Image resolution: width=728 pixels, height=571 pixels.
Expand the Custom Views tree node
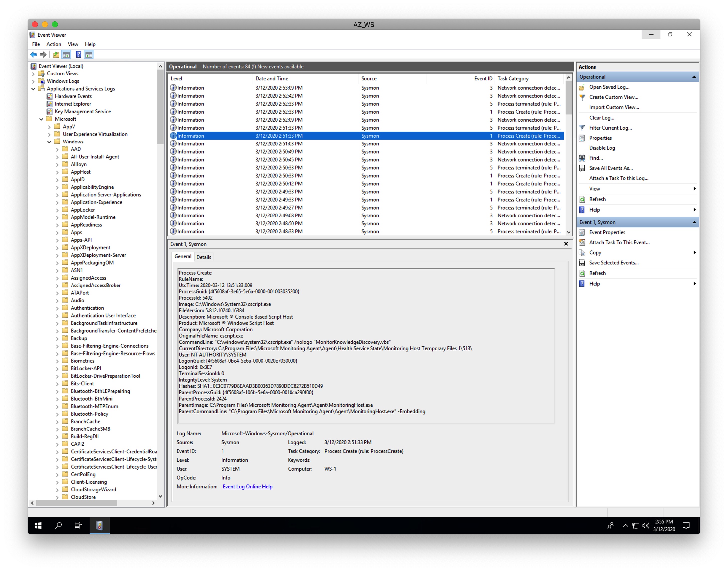33,74
